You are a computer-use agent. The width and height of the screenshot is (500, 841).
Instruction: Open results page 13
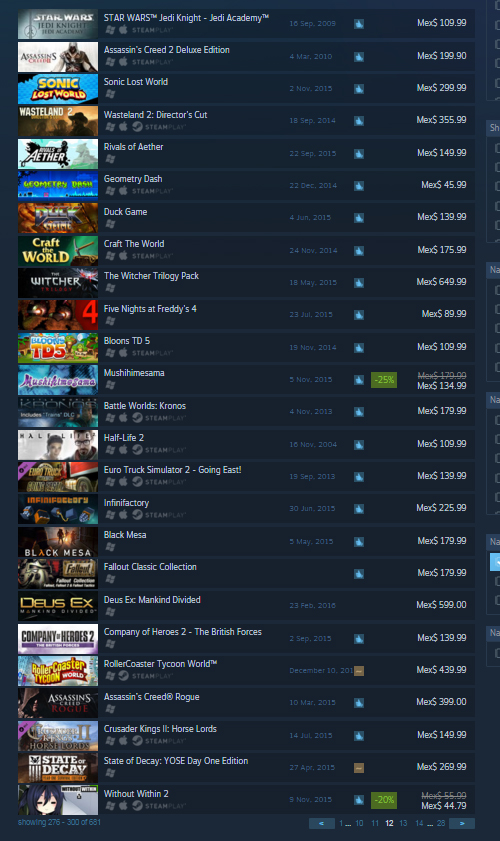[403, 823]
